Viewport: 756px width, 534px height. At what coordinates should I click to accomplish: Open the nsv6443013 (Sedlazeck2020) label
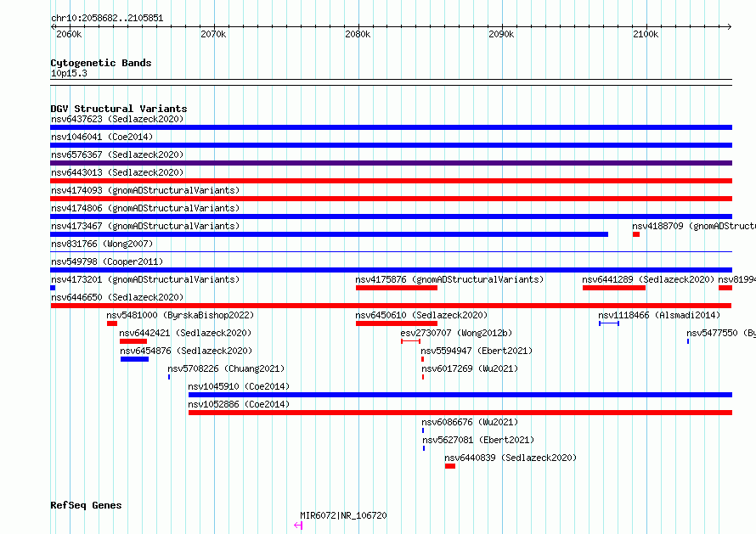coord(117,172)
